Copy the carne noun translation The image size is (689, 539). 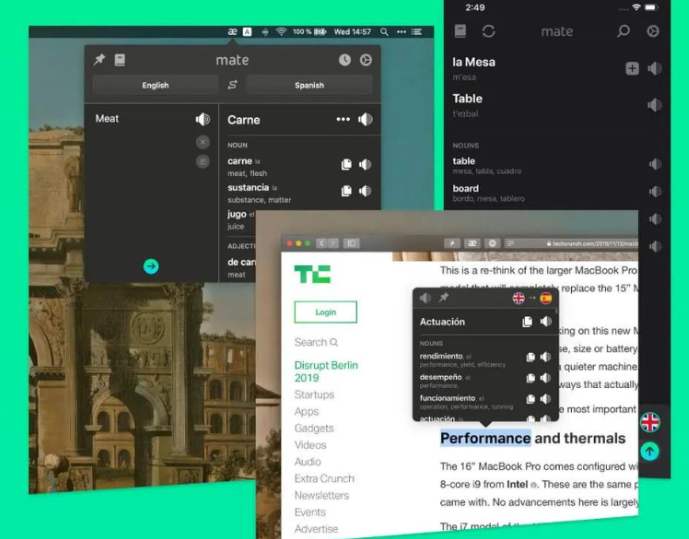[346, 164]
